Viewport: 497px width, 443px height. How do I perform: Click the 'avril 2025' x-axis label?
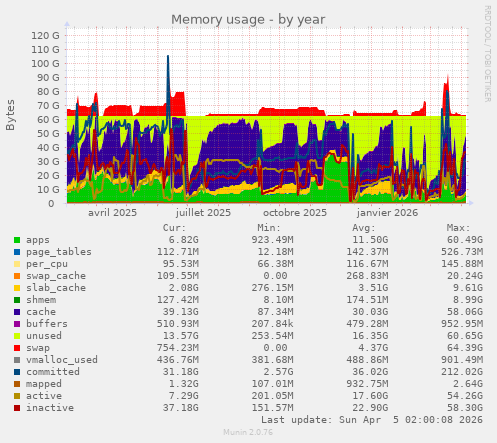point(112,213)
